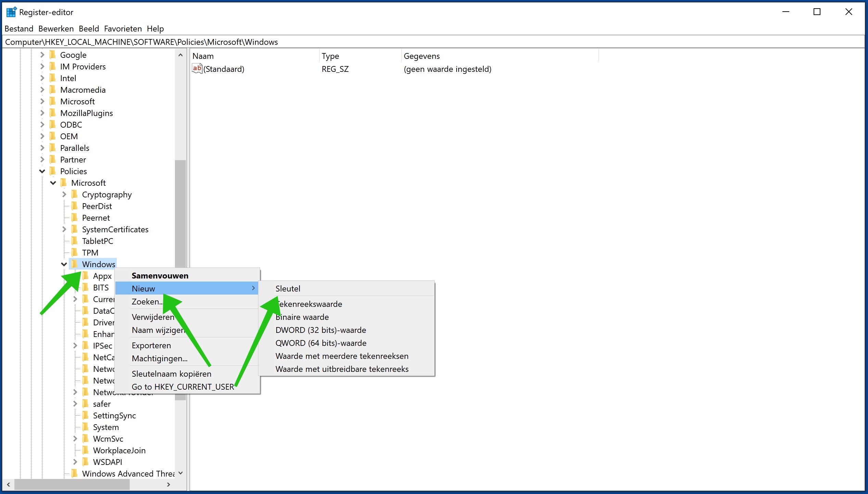Select DWORD (32 bits)-waarde option
This screenshot has height=494, width=868.
tap(320, 329)
